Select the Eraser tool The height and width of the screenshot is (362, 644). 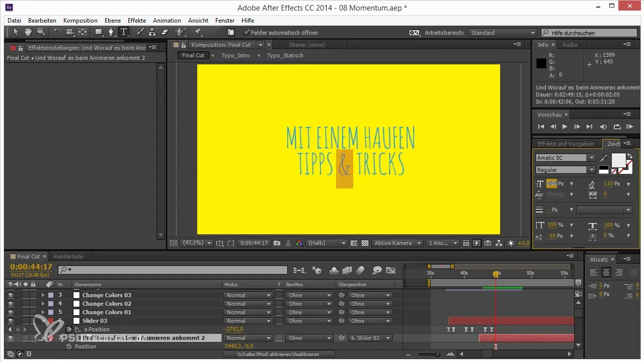point(165,32)
